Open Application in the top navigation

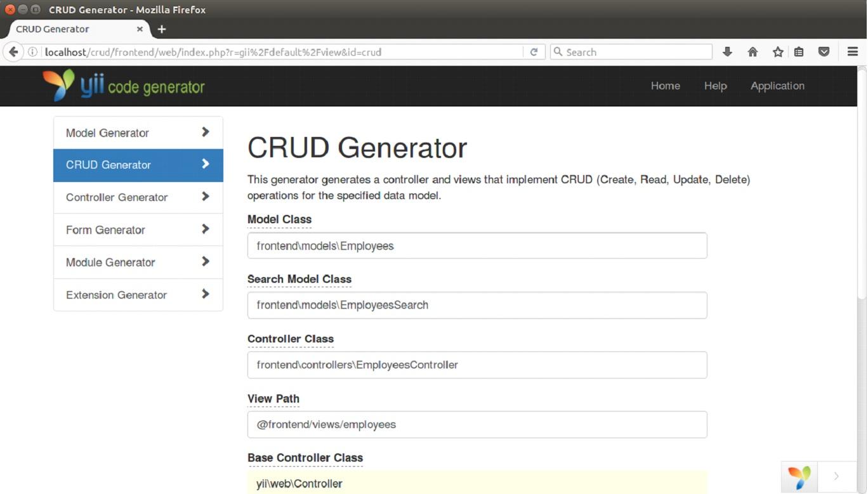click(777, 86)
